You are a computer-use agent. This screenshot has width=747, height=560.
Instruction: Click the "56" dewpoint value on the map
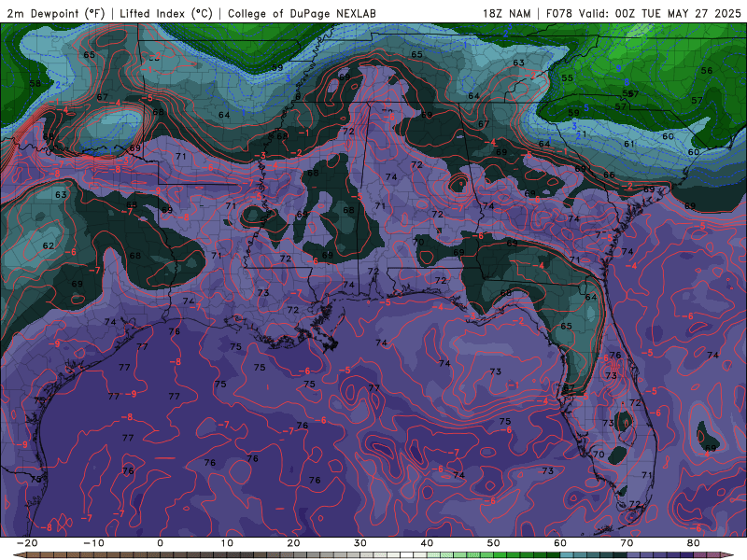[x=707, y=71]
